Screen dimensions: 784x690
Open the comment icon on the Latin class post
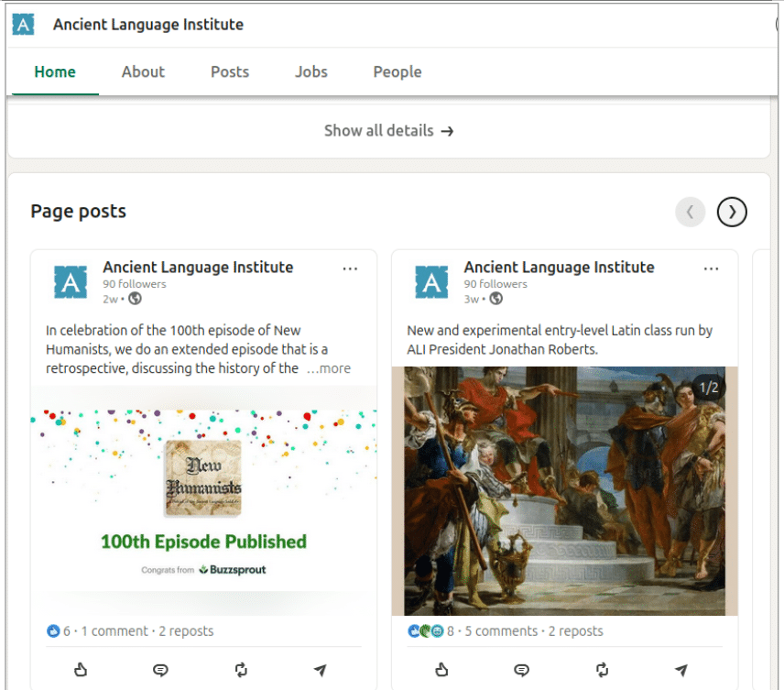(x=522, y=670)
